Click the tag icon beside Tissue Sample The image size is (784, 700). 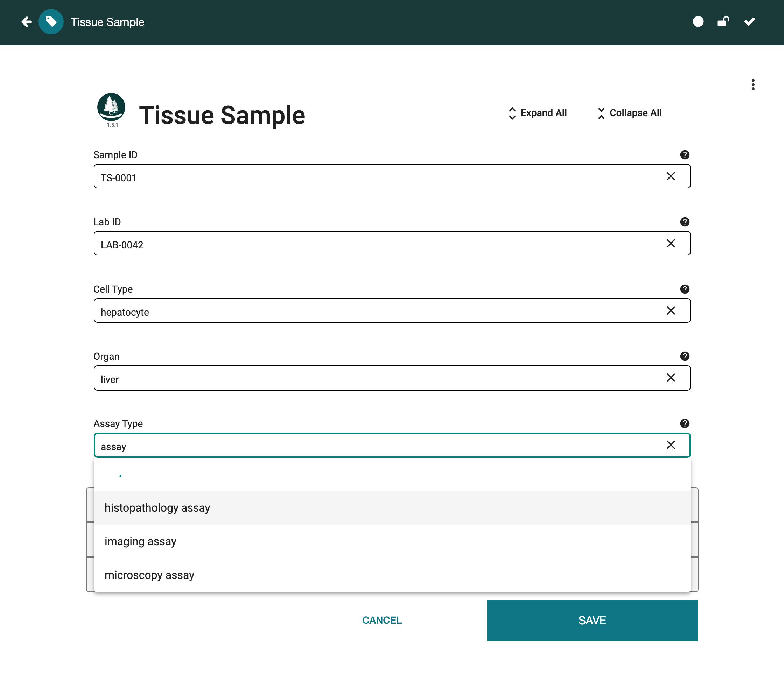51,22
